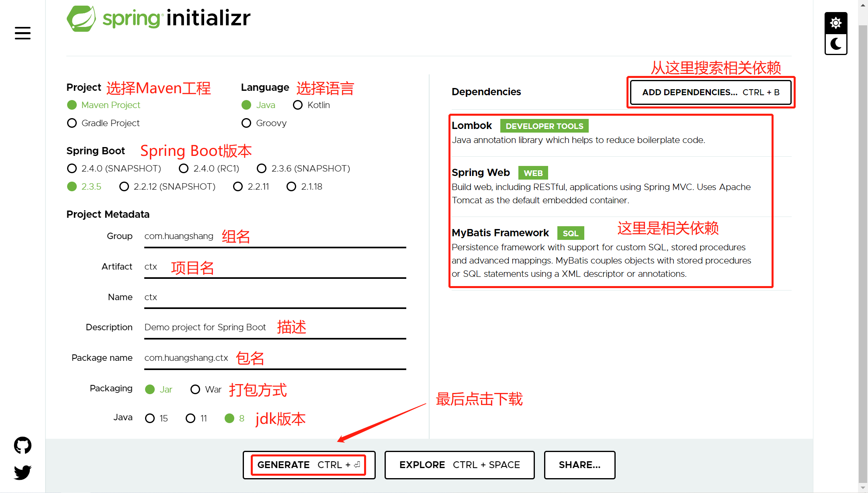868x493 pixels.
Task: Open the GitHub link
Action: [22, 445]
